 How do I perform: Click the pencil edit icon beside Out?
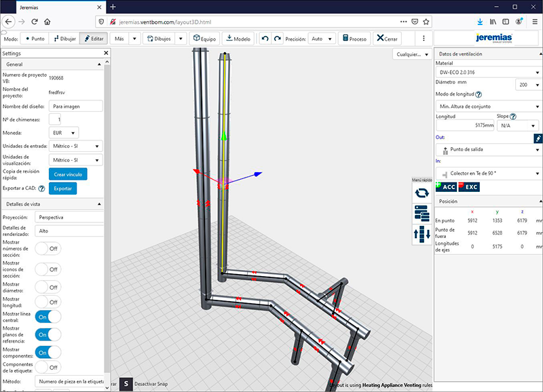click(537, 137)
